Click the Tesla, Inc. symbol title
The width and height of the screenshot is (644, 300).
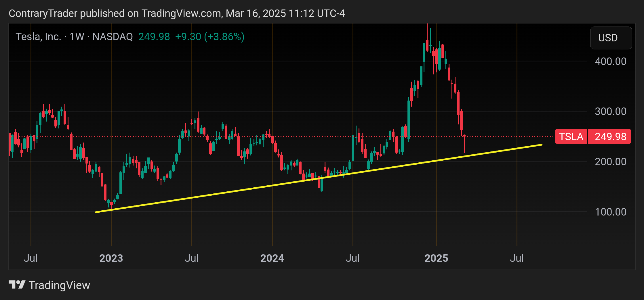(38, 37)
